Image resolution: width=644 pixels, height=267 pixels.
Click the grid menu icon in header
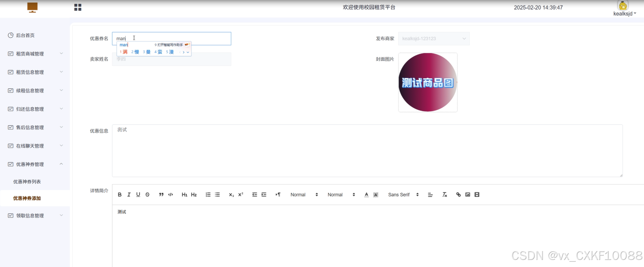coord(78,7)
